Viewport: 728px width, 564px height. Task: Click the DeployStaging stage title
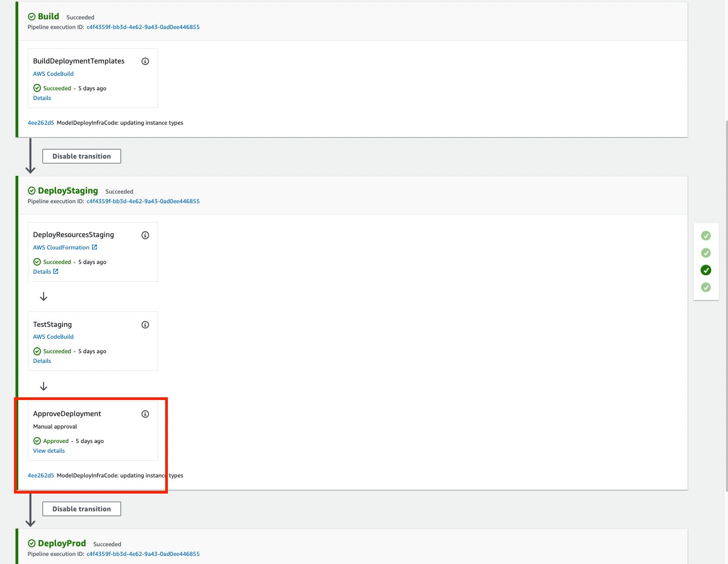coord(68,191)
